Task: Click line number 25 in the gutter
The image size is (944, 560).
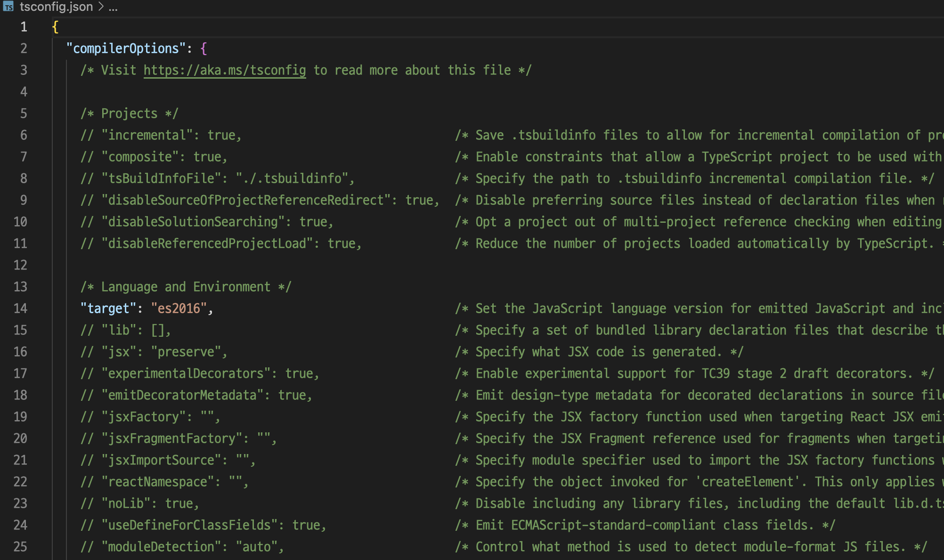Action: (20, 547)
